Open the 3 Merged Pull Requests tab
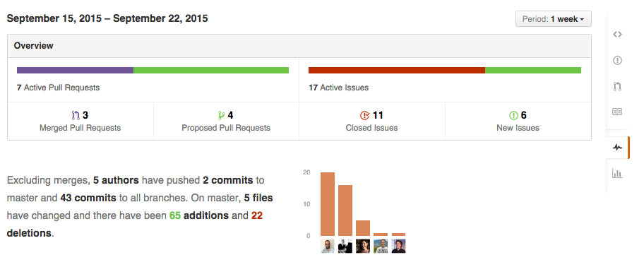 click(x=80, y=121)
